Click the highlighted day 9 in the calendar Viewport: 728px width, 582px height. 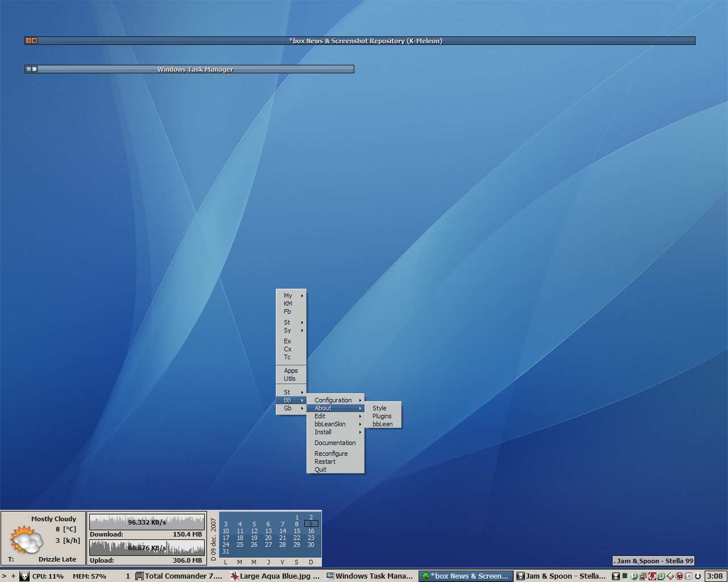tap(311, 524)
